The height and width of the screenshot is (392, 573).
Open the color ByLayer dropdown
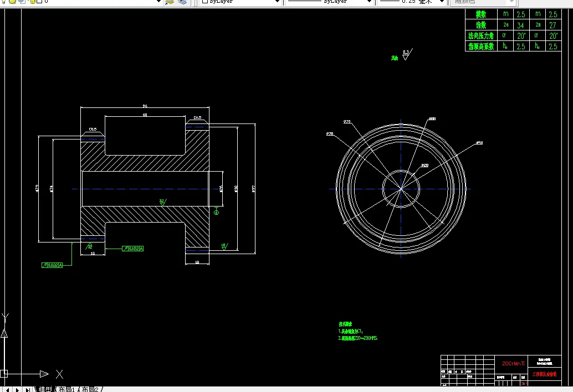coord(277,2)
